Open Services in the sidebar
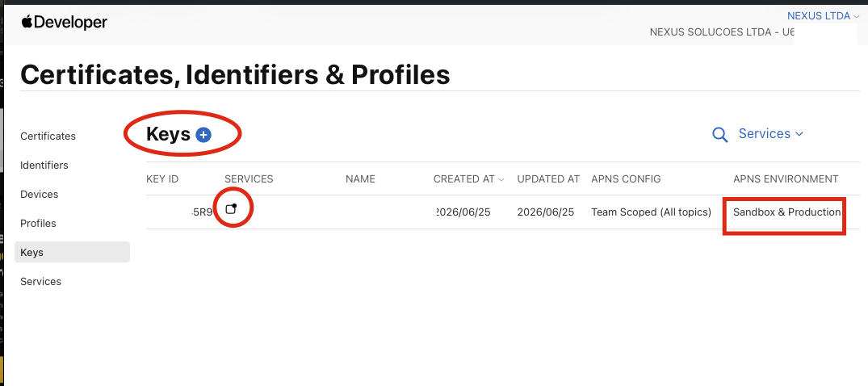 (x=41, y=281)
